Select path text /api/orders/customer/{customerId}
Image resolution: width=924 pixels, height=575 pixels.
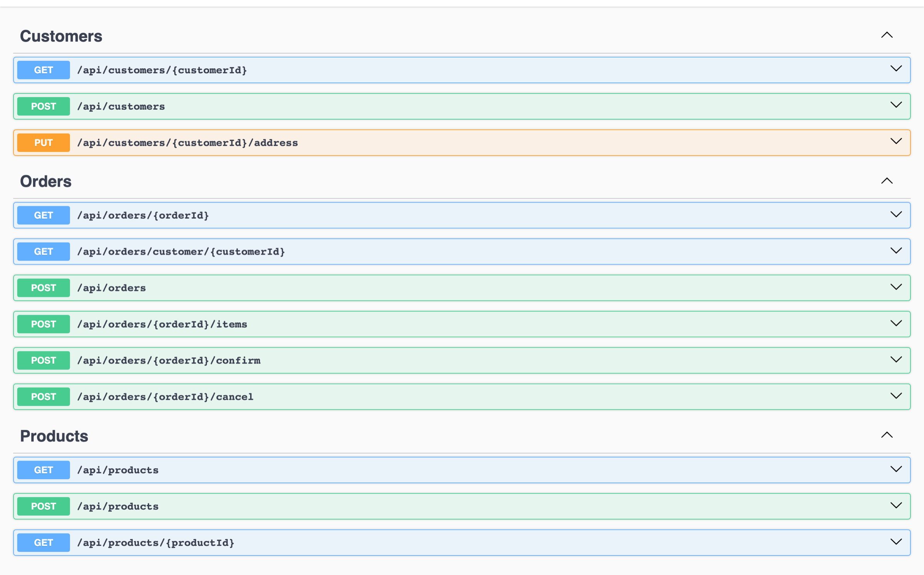[181, 252]
